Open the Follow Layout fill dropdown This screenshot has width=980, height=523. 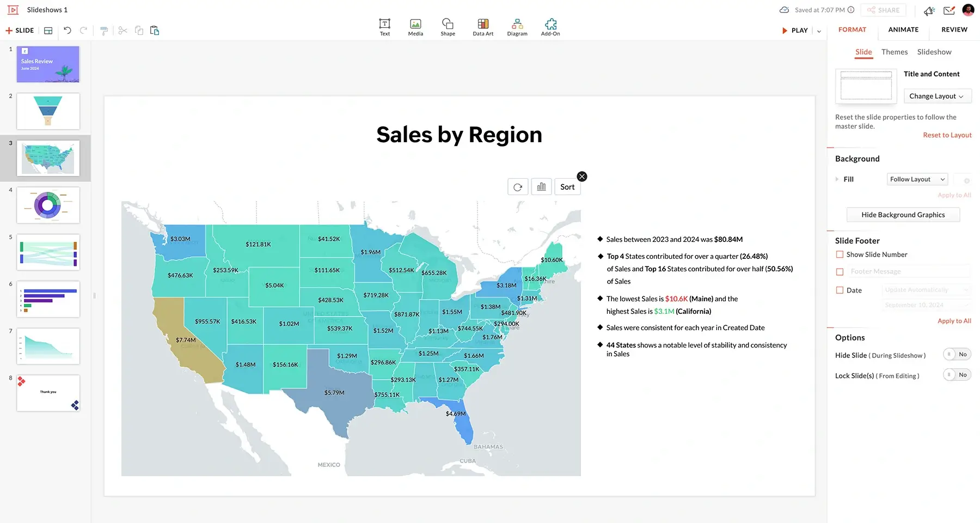click(x=917, y=179)
